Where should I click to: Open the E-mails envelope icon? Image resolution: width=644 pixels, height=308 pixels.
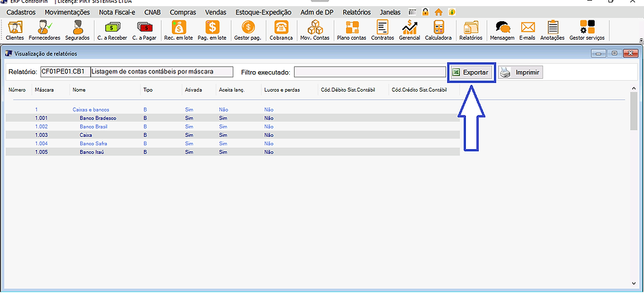point(528,31)
